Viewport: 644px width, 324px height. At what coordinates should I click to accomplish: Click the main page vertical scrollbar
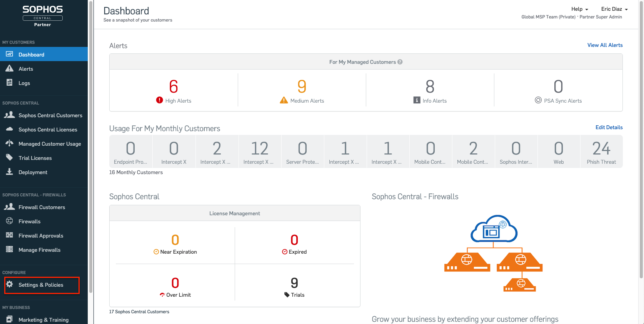pyautogui.click(x=641, y=139)
